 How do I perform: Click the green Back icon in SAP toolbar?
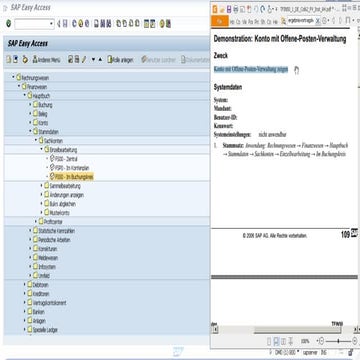pos(75,24)
